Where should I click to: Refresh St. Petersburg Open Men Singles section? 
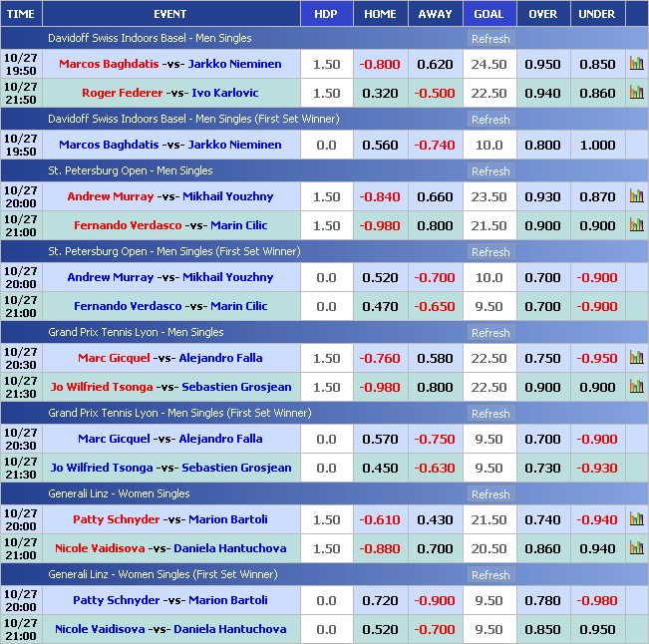coord(489,171)
